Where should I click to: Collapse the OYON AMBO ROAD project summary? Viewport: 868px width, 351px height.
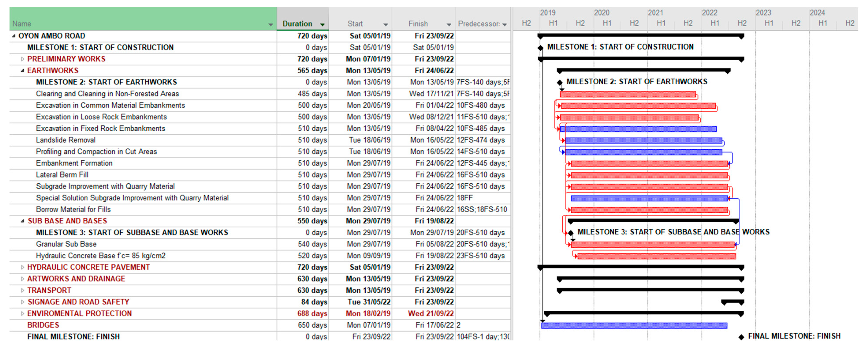pyautogui.click(x=13, y=36)
